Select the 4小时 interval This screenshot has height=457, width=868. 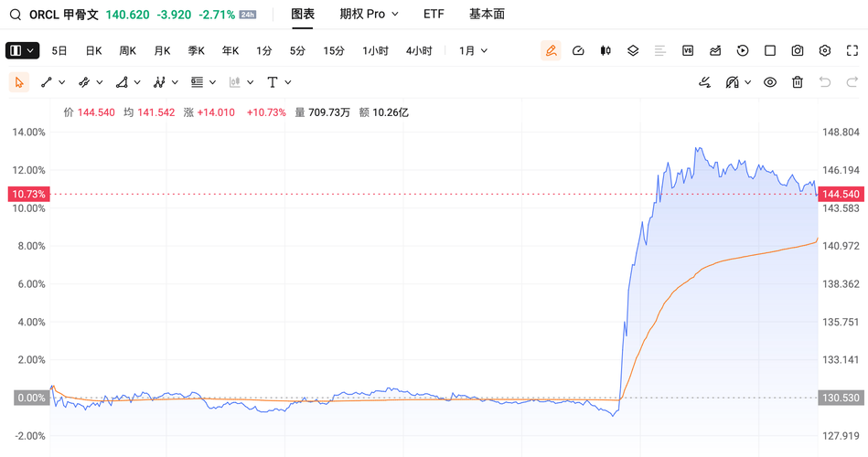(419, 51)
